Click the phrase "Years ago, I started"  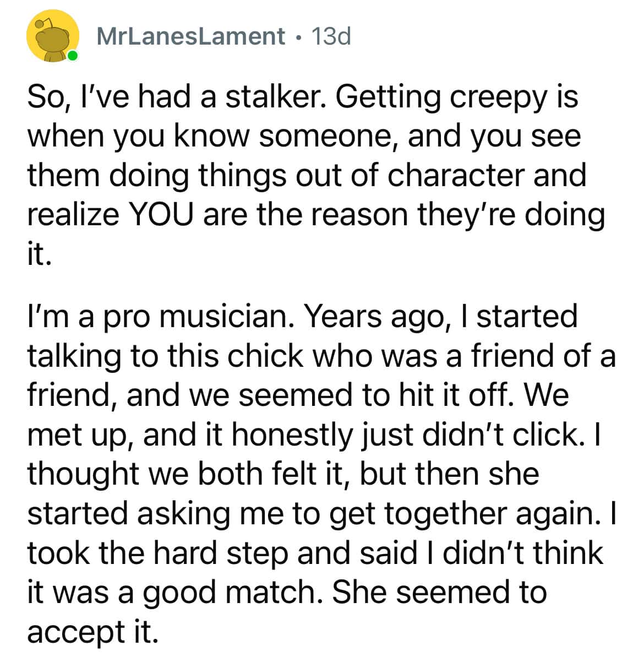pyautogui.click(x=441, y=316)
